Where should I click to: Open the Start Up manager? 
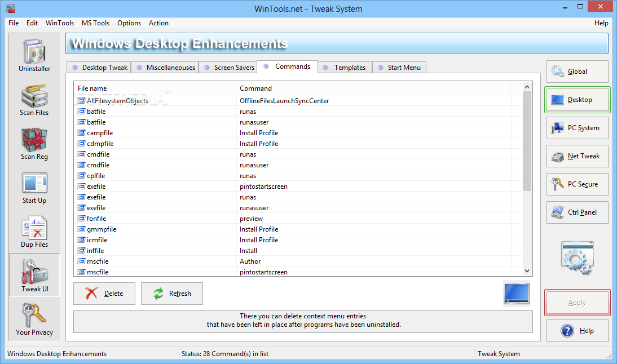pyautogui.click(x=34, y=188)
